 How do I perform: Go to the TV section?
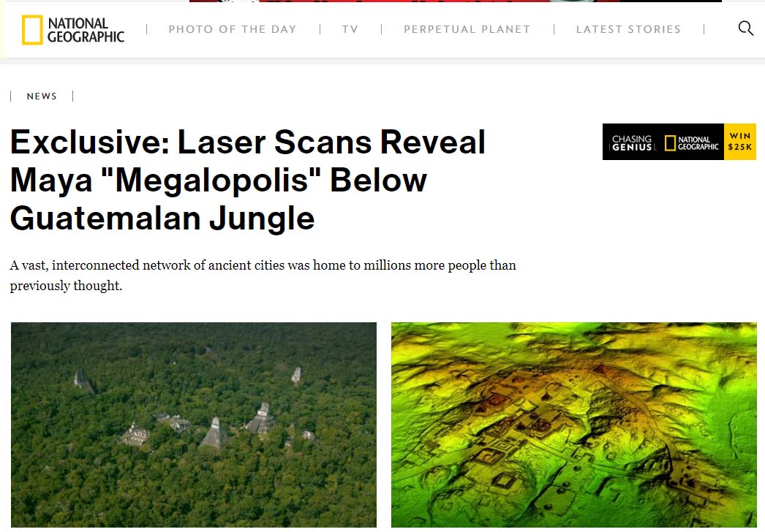[350, 29]
